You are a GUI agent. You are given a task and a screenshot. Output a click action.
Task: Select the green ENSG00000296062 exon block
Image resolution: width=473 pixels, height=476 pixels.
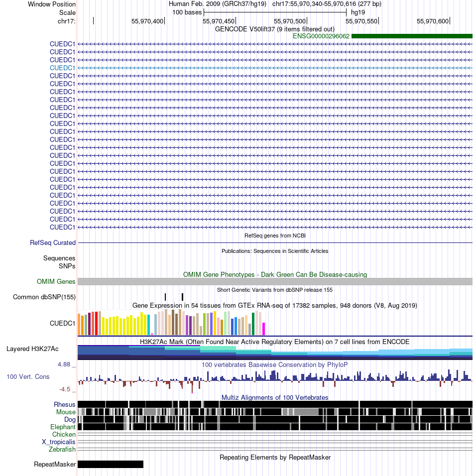tap(412, 36)
